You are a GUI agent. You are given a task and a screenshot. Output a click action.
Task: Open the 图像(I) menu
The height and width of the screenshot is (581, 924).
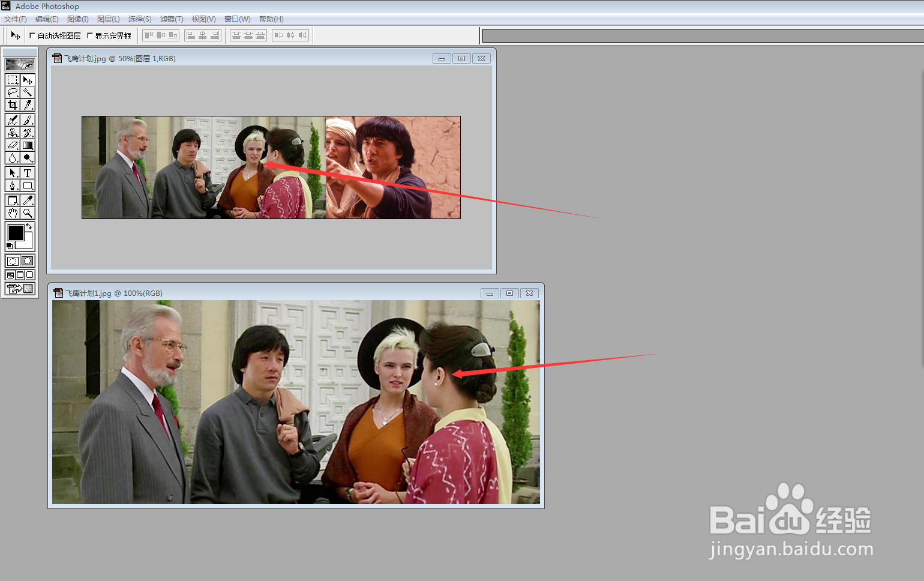point(78,19)
